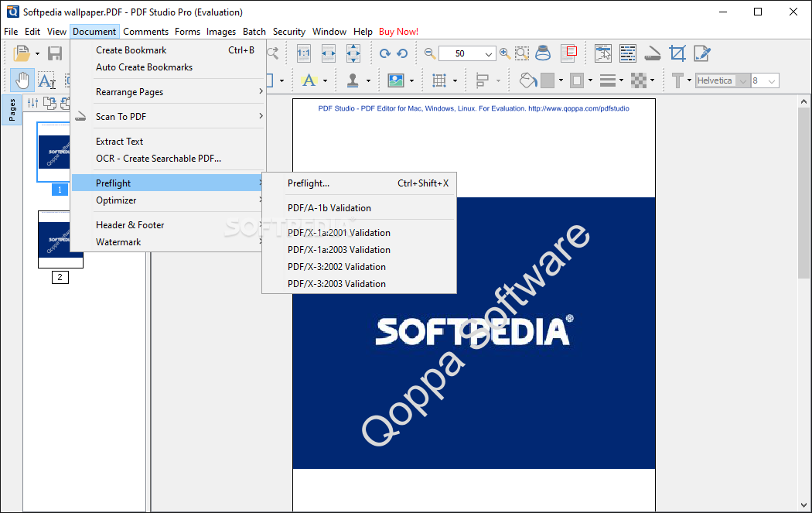Run PDF/X-3:2003 Validation
The image size is (812, 513).
[359, 284]
